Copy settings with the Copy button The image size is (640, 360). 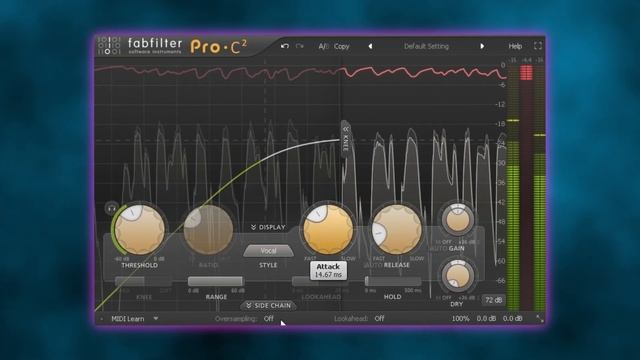342,47
